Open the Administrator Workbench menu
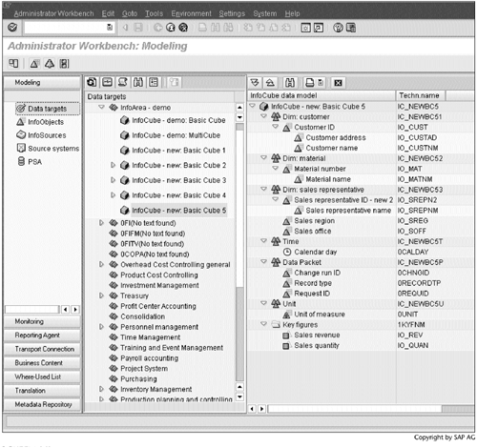 [x=53, y=13]
